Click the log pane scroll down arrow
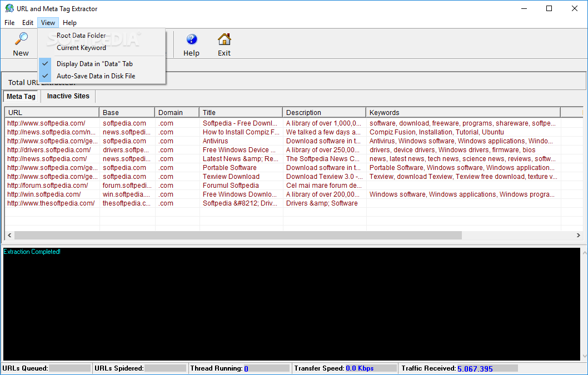Viewport: 588px width, 375px height. pos(585,356)
